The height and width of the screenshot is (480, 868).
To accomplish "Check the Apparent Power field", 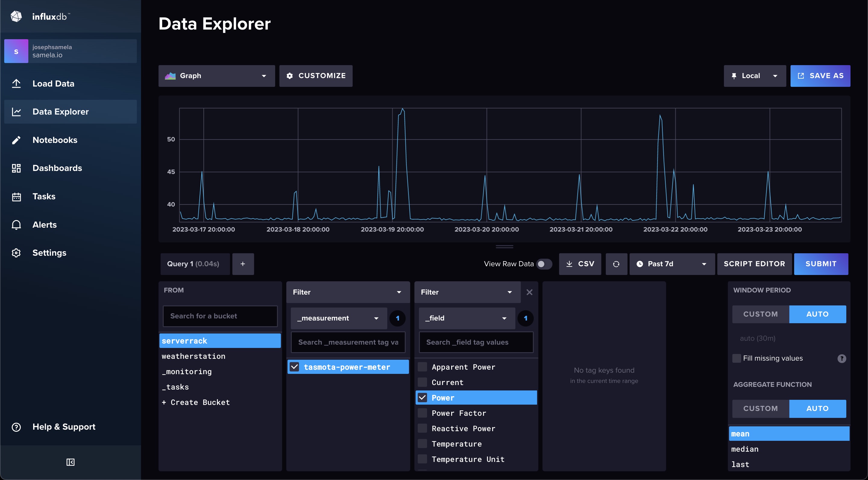I will pos(422,367).
